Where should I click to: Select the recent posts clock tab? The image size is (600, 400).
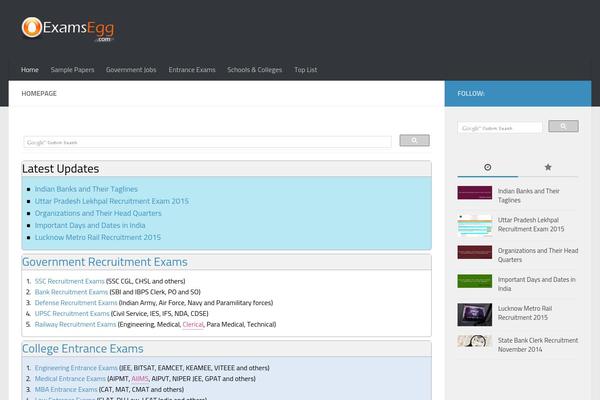pyautogui.click(x=488, y=167)
